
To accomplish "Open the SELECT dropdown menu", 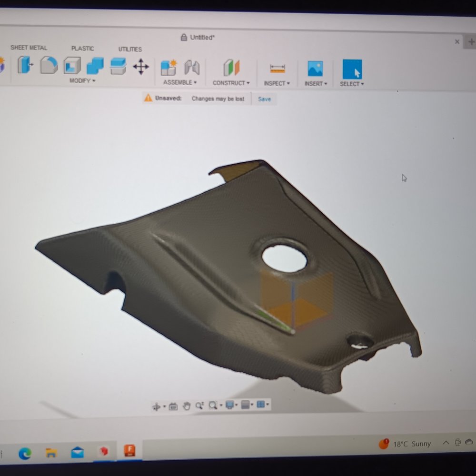I will (352, 84).
